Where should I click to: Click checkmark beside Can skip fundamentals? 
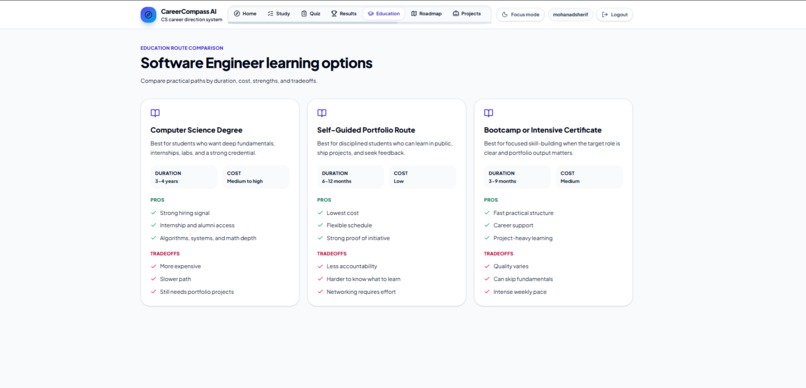click(487, 279)
